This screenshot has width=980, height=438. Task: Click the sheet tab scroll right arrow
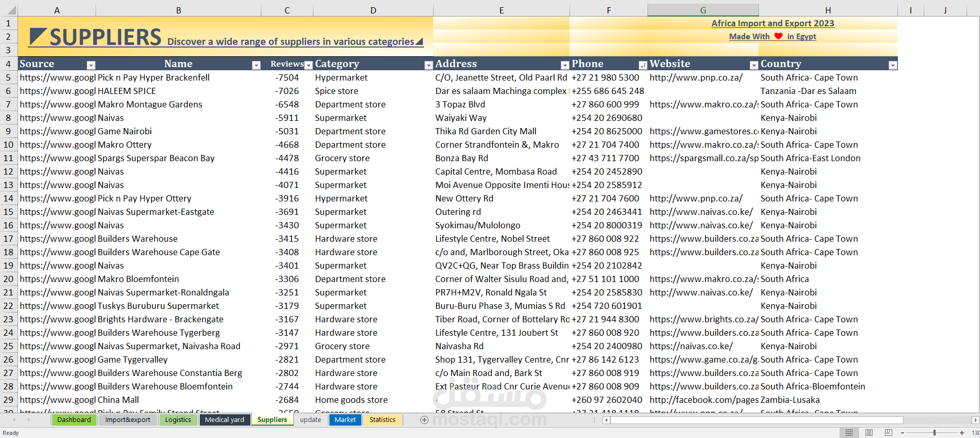point(28,420)
